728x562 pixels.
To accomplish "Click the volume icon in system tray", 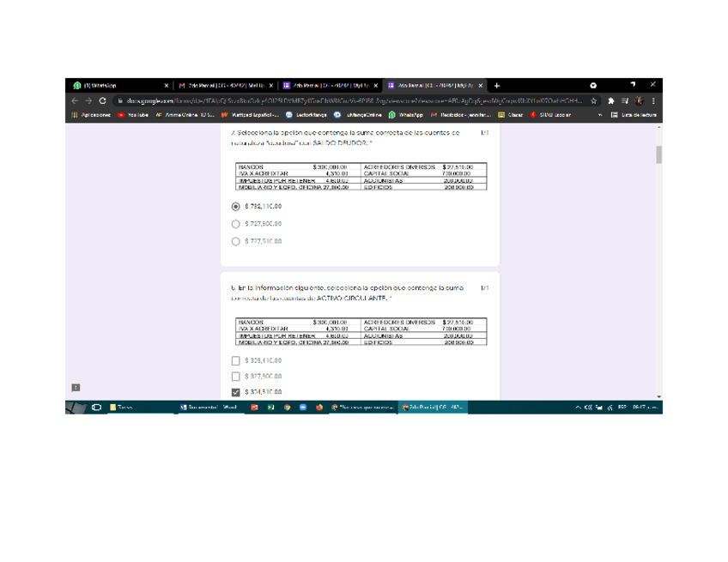I will pyautogui.click(x=588, y=408).
